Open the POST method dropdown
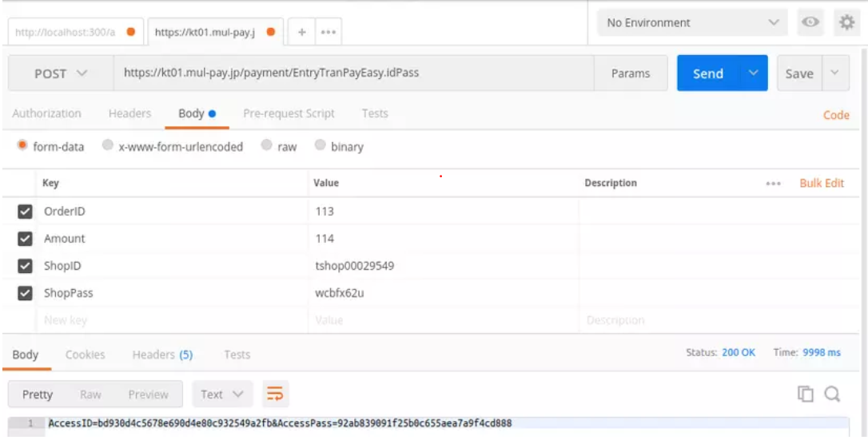868x440 pixels. pyautogui.click(x=61, y=73)
